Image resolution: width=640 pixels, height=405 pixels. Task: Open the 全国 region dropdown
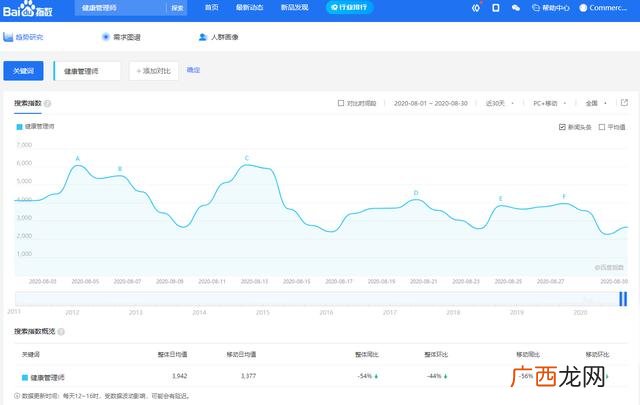coord(596,103)
